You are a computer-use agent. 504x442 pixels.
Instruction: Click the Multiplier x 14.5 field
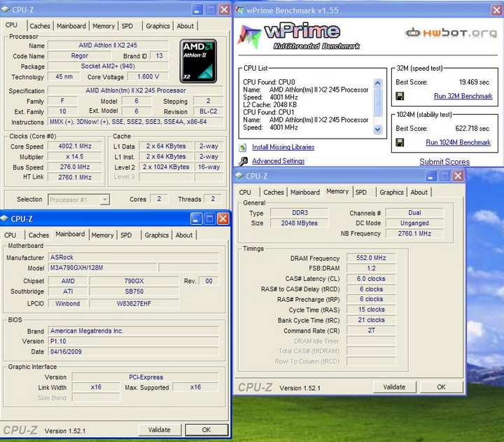tap(75, 157)
